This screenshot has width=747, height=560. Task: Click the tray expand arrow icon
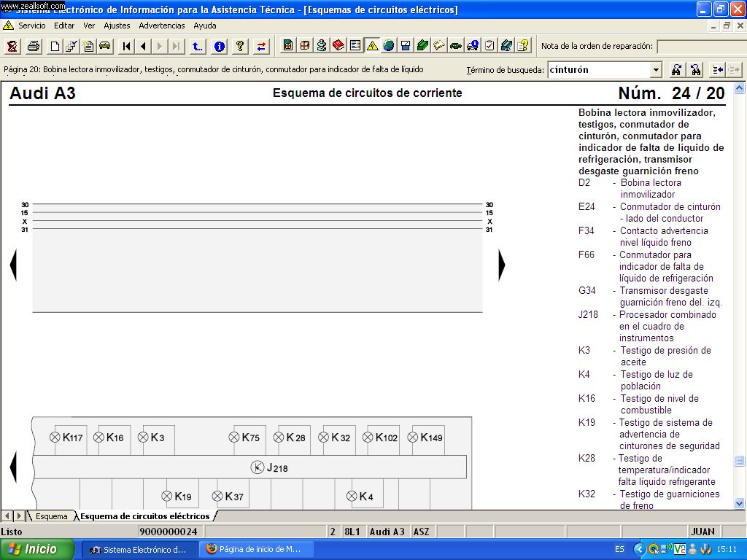[639, 549]
